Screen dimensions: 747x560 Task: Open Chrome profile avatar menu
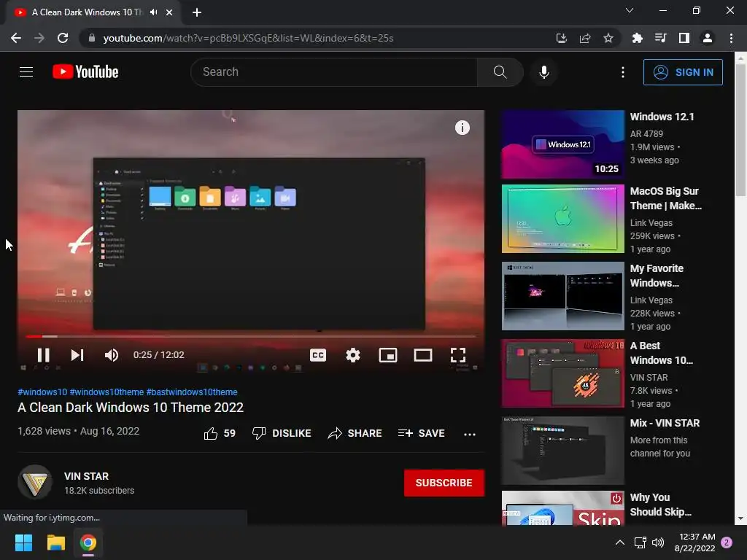pos(707,38)
